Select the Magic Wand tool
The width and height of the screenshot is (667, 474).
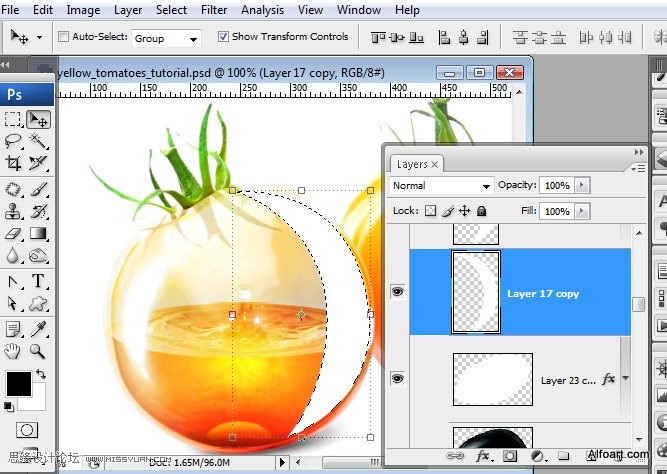(x=38, y=140)
